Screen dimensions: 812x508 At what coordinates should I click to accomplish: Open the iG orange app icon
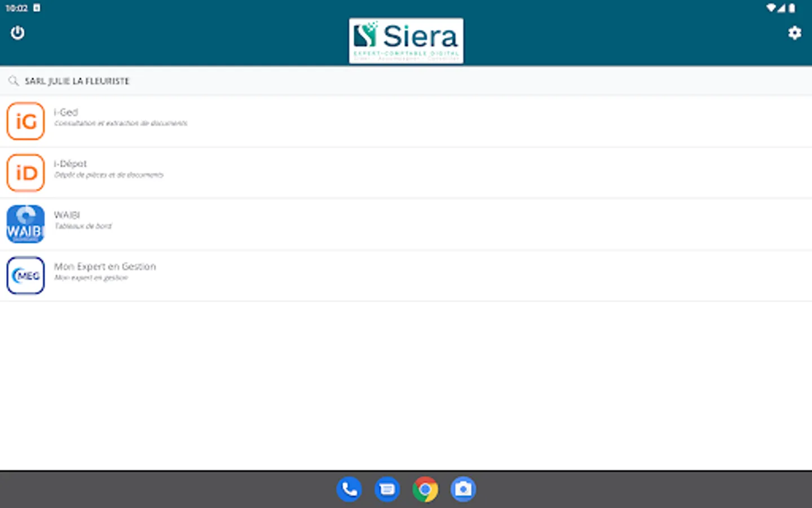(25, 121)
